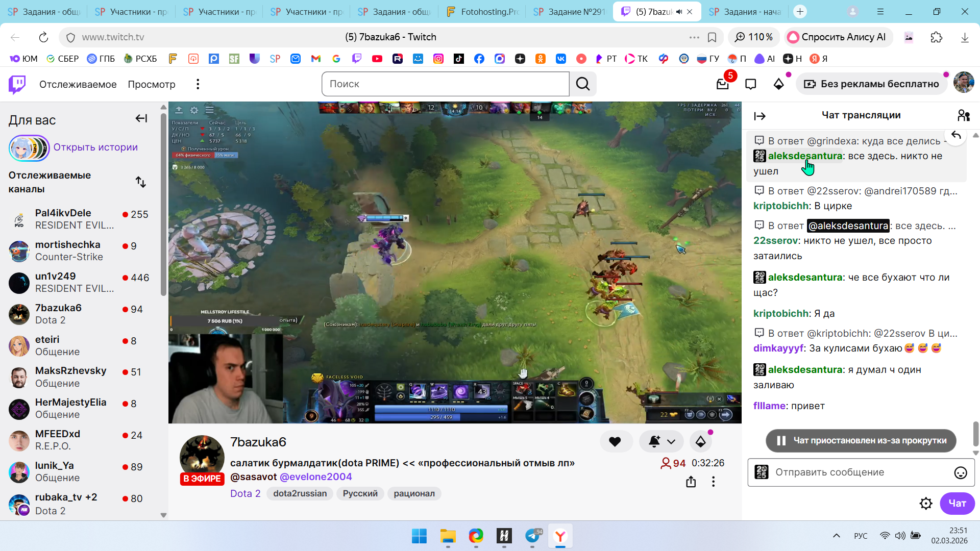Viewport: 980px width, 551px height.
Task: Sort followed channels with arrows icon
Action: point(141,182)
